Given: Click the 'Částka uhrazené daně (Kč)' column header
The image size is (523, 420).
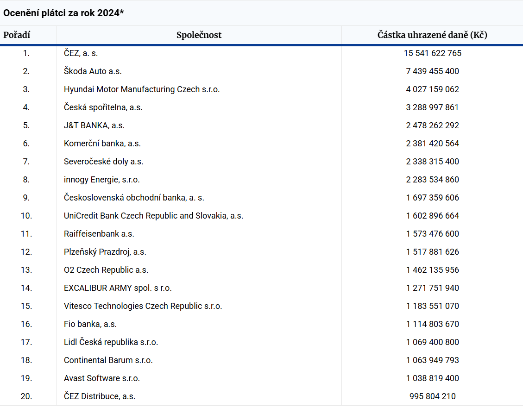Looking at the screenshot, I should (x=432, y=35).
